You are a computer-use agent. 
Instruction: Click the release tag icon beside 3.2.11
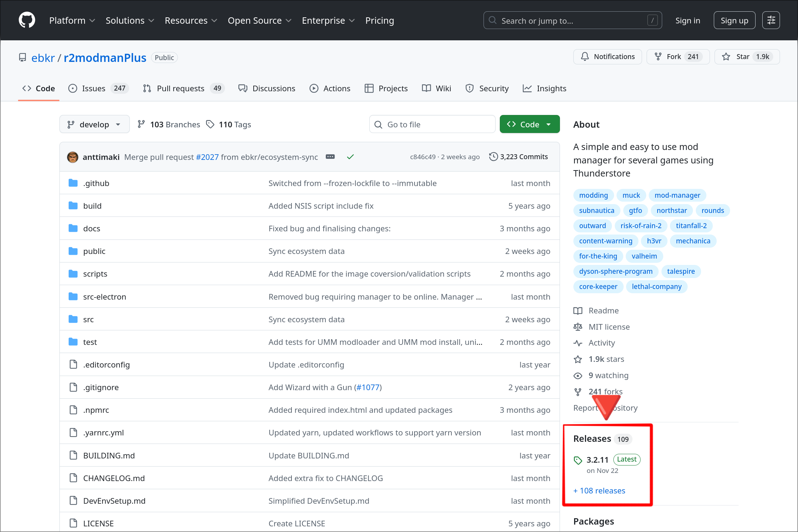pos(578,460)
